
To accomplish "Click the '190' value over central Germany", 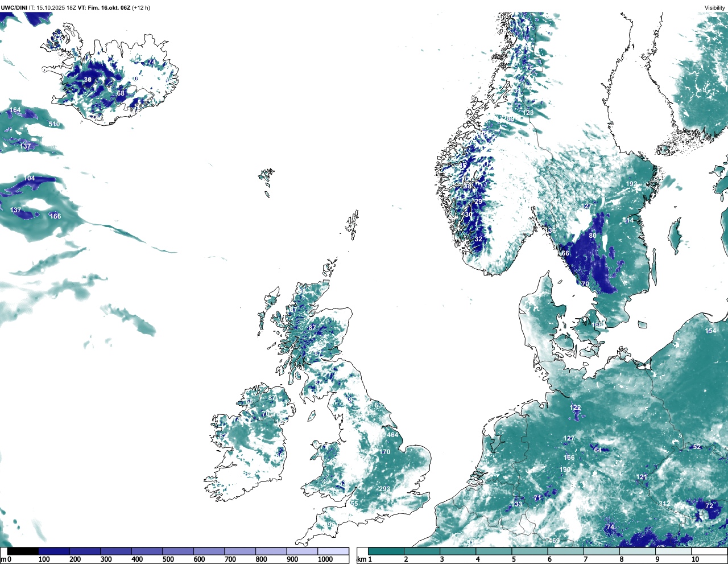I will [565, 470].
